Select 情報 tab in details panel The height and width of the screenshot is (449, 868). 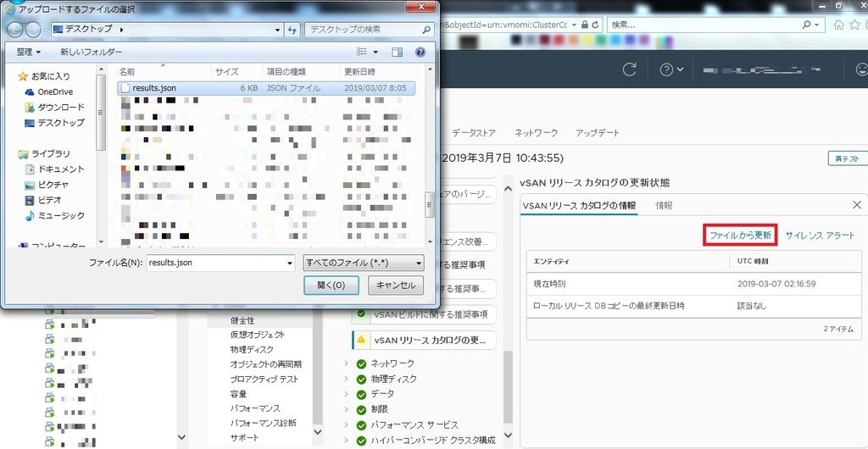[x=664, y=205]
